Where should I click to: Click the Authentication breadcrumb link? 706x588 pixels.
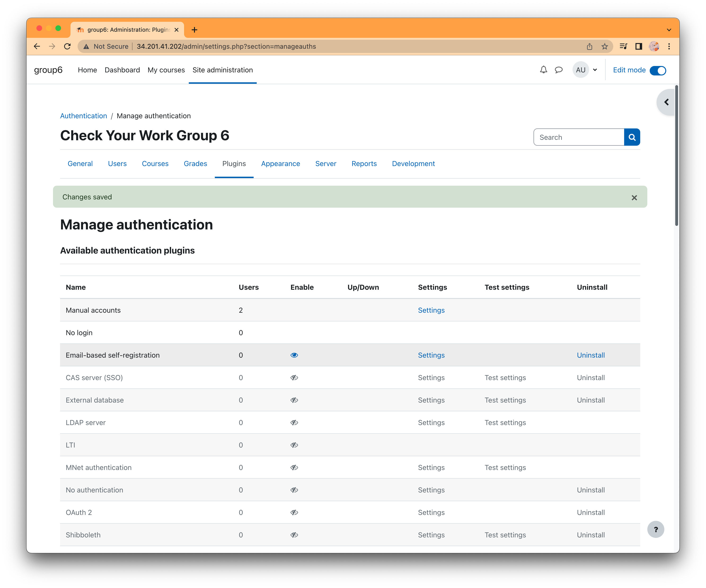click(84, 115)
